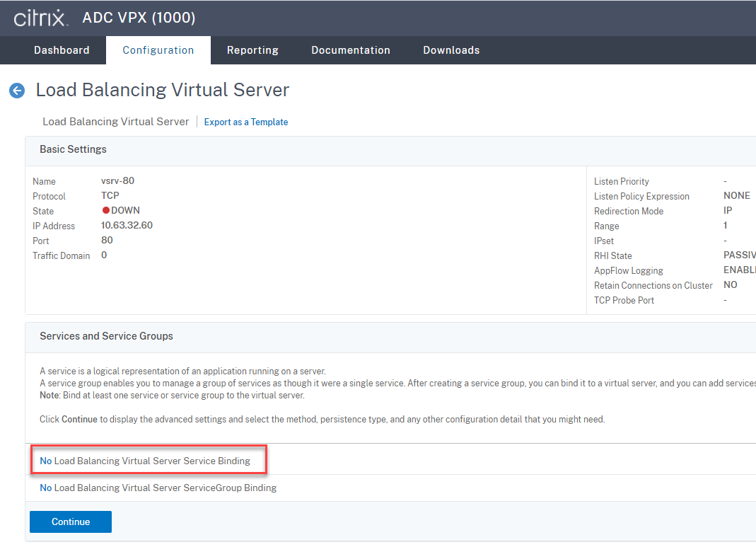Click the Export as a Template link
Image resolution: width=756 pixels, height=547 pixels.
point(245,122)
